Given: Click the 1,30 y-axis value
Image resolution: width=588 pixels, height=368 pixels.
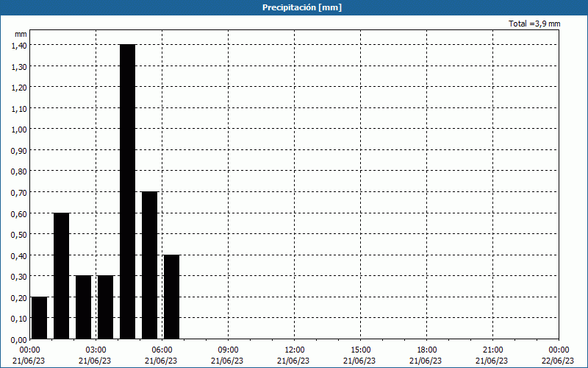Looking at the screenshot, I should (x=19, y=66).
